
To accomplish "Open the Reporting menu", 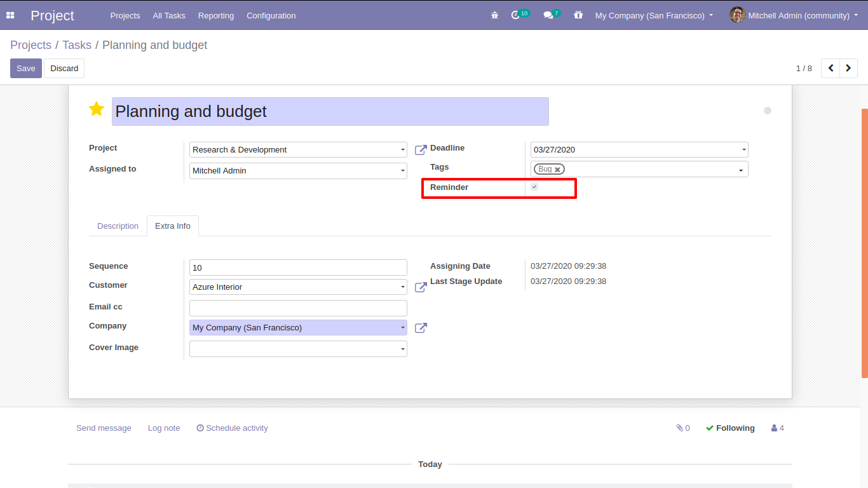I will [x=215, y=15].
